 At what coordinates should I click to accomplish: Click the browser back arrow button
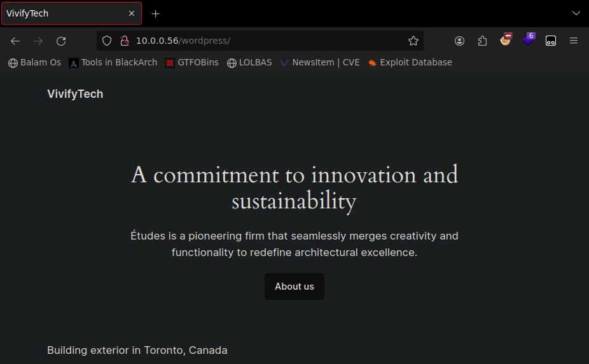tap(15, 41)
